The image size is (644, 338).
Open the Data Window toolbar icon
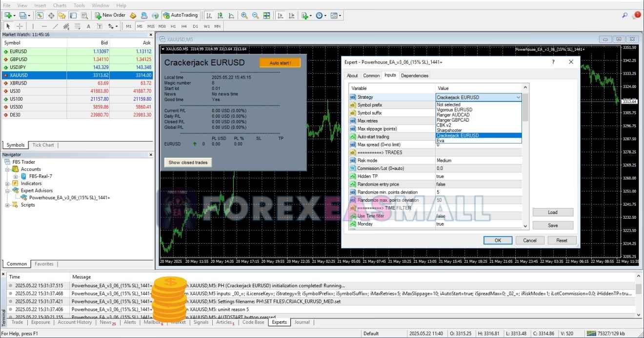tap(51, 15)
